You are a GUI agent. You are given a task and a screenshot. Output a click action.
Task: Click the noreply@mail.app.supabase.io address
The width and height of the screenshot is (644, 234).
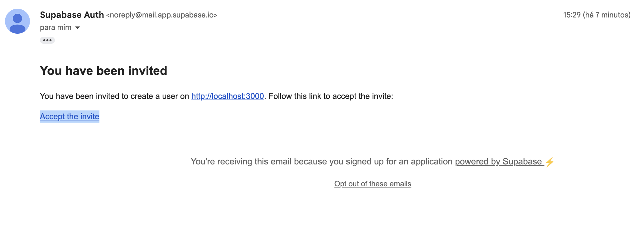162,15
